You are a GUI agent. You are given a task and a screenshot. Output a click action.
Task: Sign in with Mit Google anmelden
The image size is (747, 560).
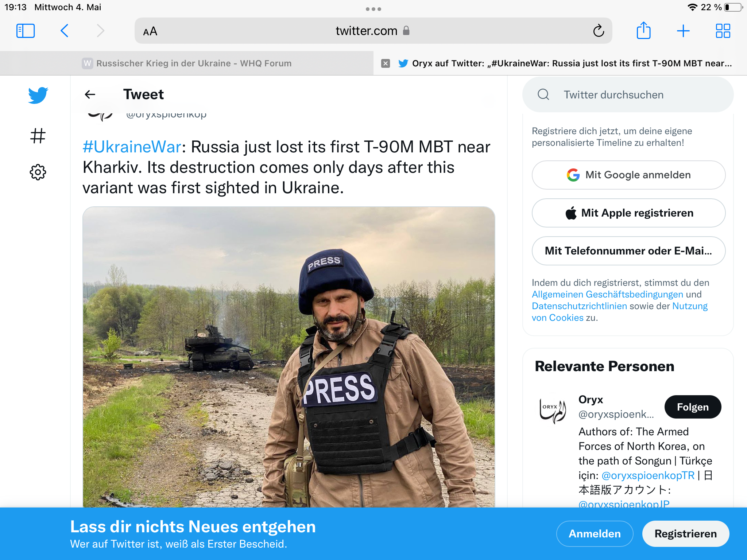(628, 175)
